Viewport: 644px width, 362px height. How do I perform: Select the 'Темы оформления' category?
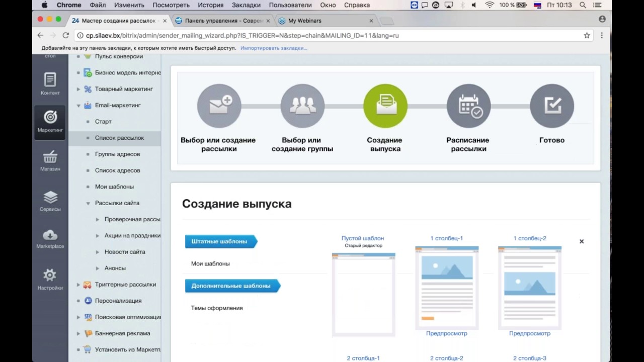(217, 308)
